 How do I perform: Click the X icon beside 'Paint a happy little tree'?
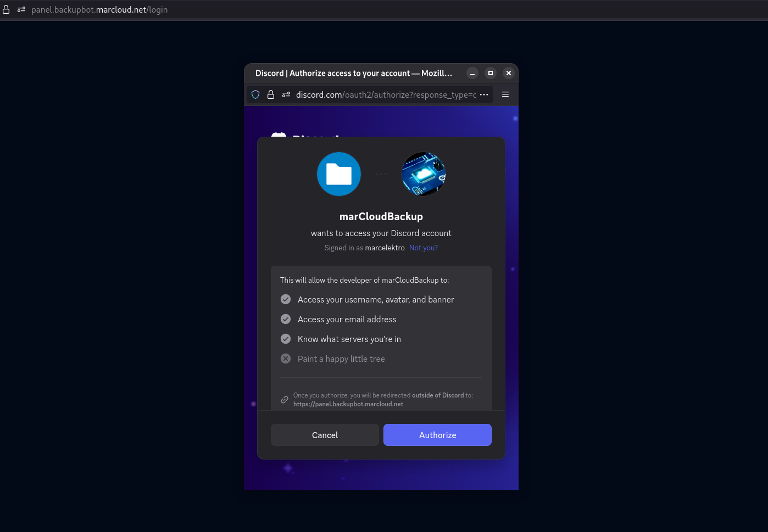click(x=286, y=359)
